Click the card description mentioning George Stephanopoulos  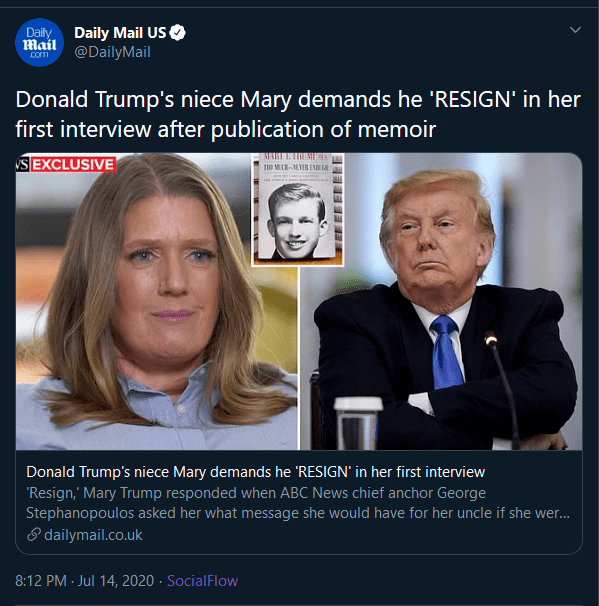click(298, 503)
